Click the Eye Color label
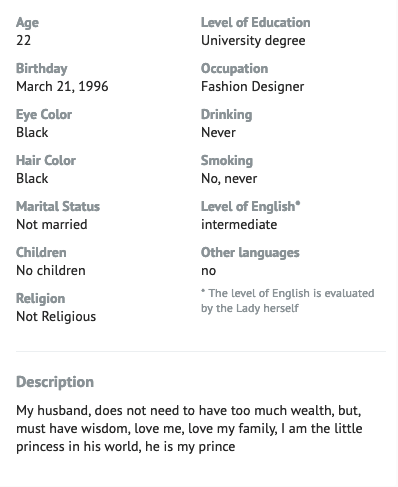The image size is (398, 487). (44, 115)
